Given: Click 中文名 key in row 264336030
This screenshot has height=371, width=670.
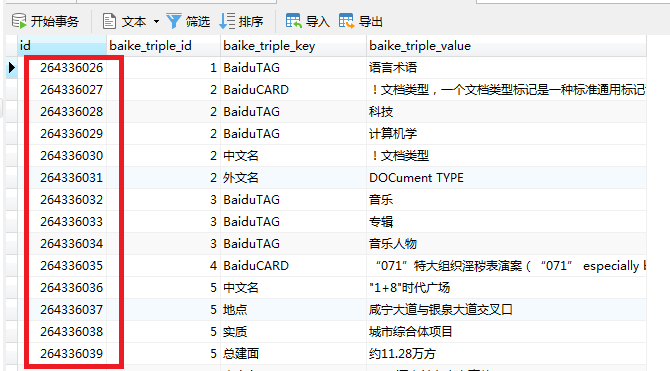Looking at the screenshot, I should tap(293, 156).
